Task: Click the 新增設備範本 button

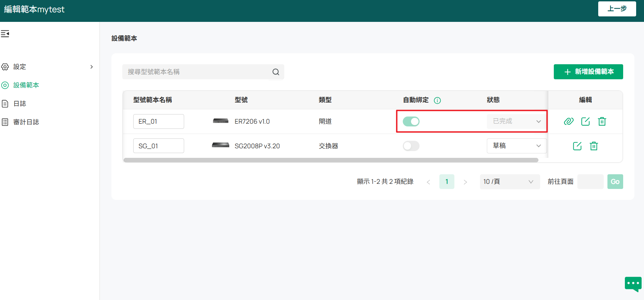Action: (x=588, y=72)
